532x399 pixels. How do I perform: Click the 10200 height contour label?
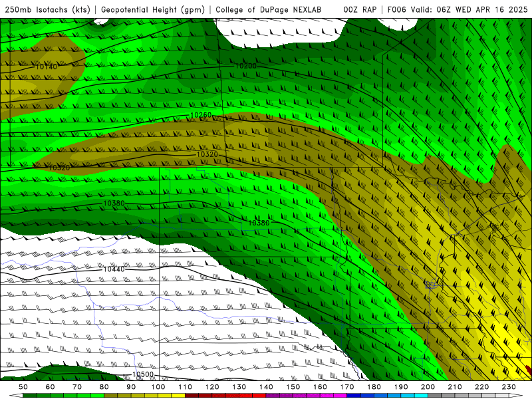click(246, 66)
